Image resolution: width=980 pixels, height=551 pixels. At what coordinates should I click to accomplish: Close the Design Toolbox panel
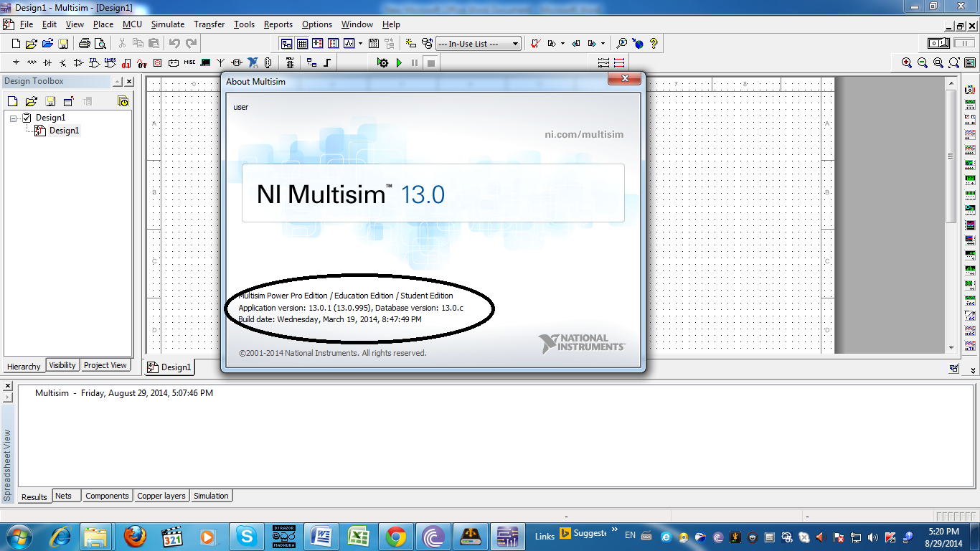(128, 82)
